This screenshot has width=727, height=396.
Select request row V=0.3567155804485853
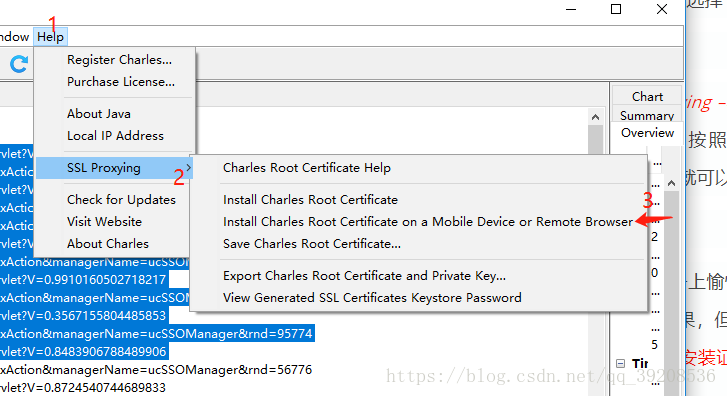click(83, 316)
